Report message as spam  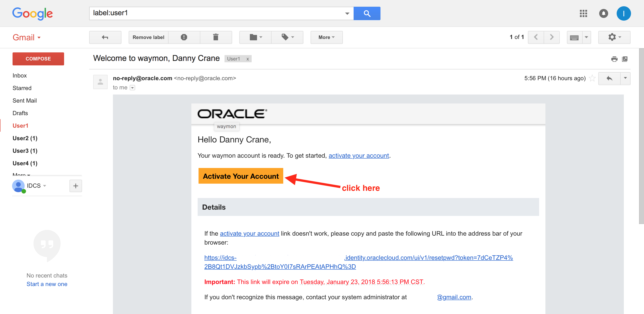click(x=184, y=37)
